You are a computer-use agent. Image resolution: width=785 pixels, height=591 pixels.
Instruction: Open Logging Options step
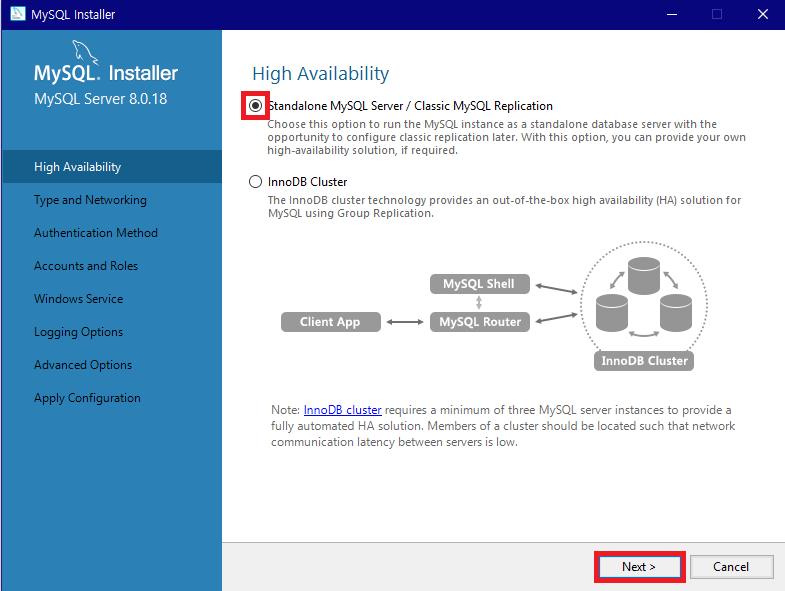click(x=78, y=332)
